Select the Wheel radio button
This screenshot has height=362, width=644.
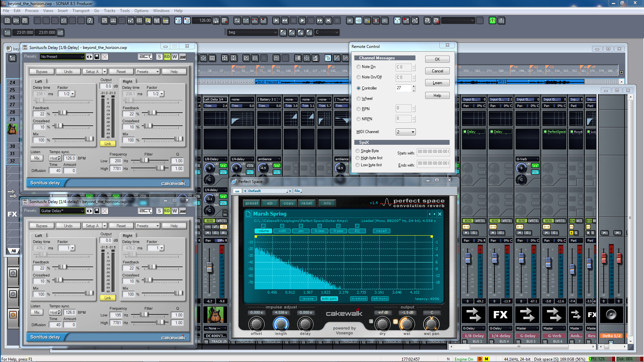359,99
